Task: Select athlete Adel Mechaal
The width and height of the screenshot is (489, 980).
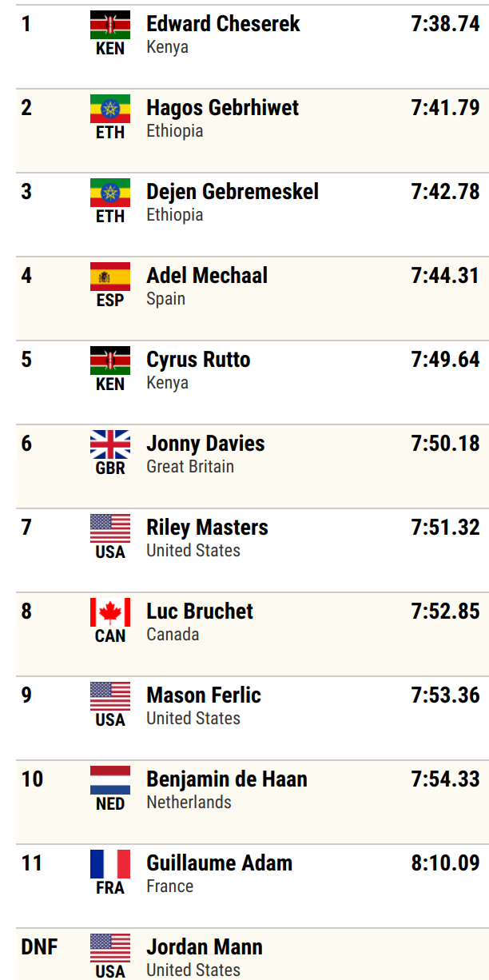Action: (x=207, y=276)
